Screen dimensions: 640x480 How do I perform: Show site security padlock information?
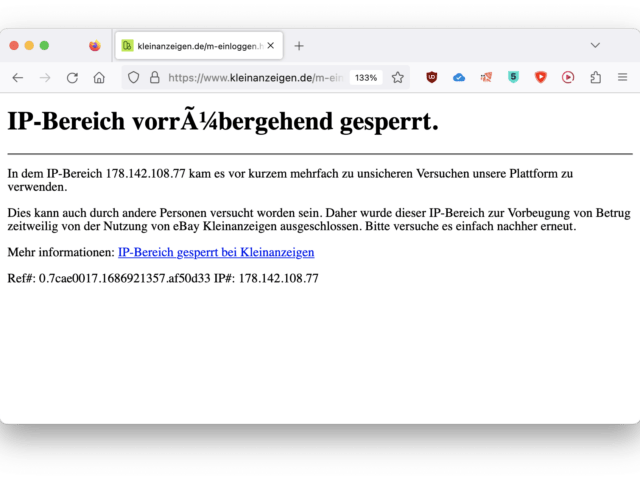click(155, 78)
